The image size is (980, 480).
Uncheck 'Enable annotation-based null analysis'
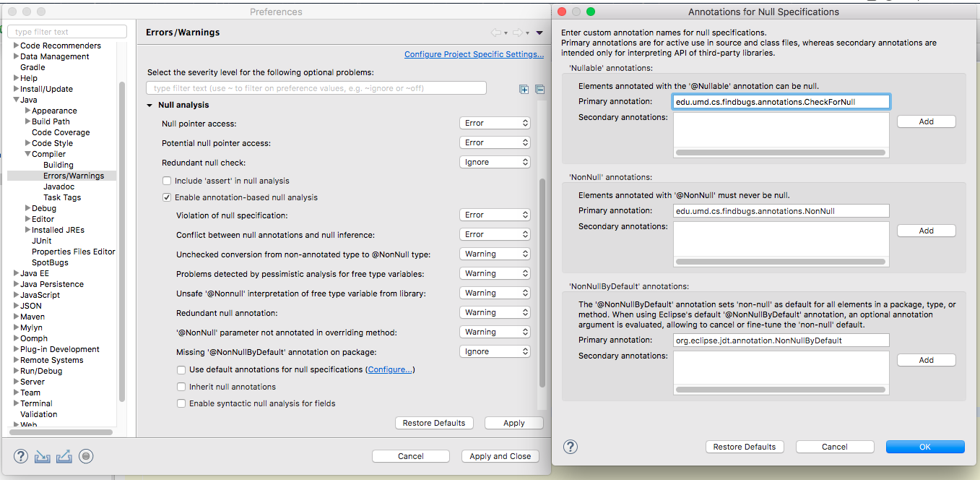tap(168, 197)
